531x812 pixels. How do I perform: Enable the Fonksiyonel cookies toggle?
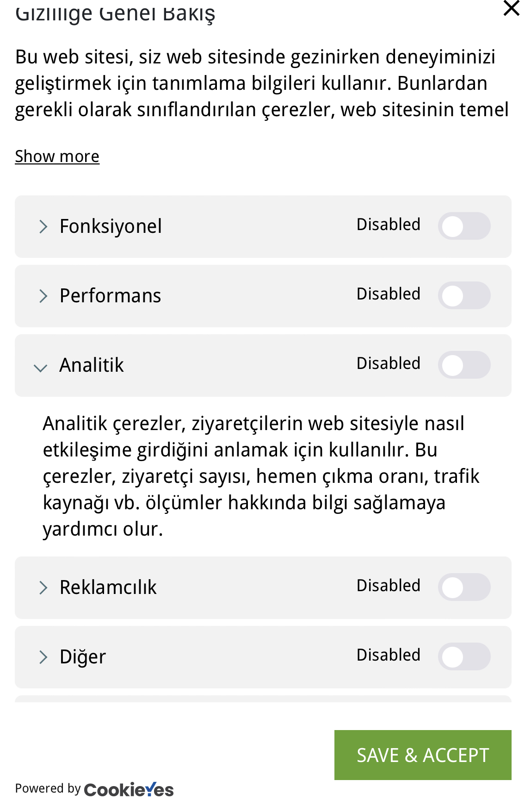click(464, 226)
